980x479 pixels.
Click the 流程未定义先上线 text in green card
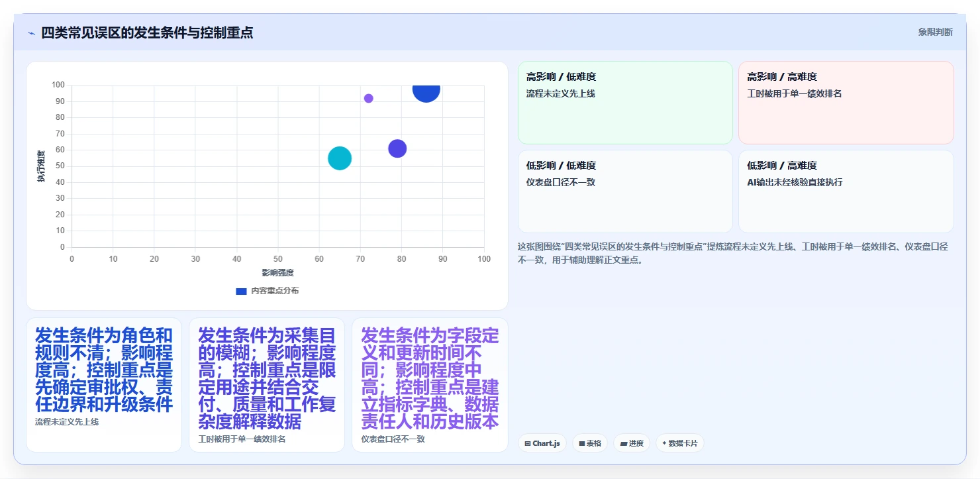(561, 93)
